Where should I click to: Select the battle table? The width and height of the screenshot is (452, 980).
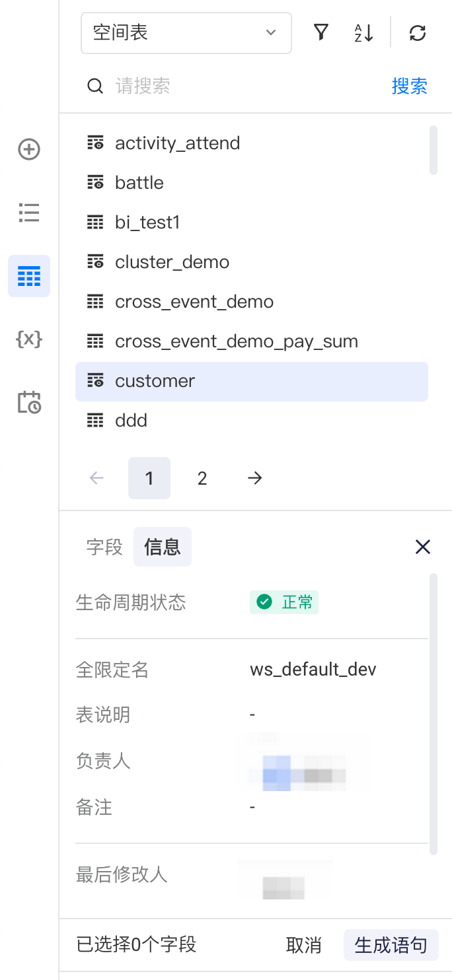(x=252, y=183)
